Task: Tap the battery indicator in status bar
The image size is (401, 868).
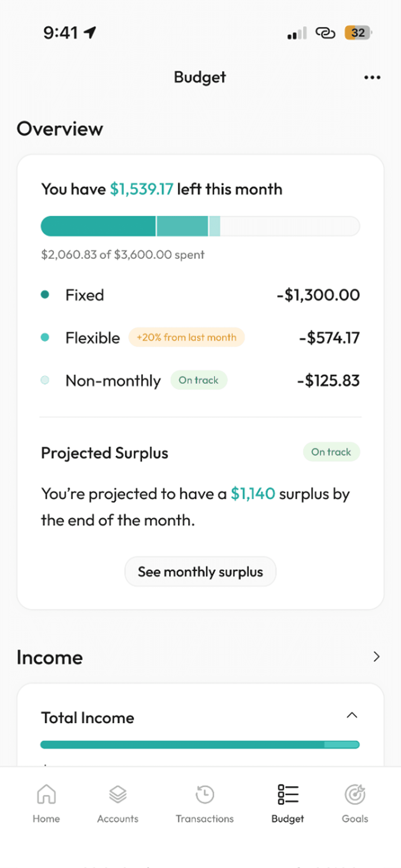Action: pos(358,33)
